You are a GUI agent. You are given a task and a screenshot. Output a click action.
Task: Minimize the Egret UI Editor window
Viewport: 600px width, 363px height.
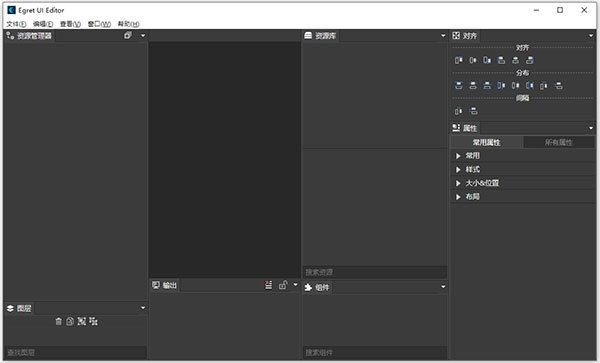[x=536, y=10]
